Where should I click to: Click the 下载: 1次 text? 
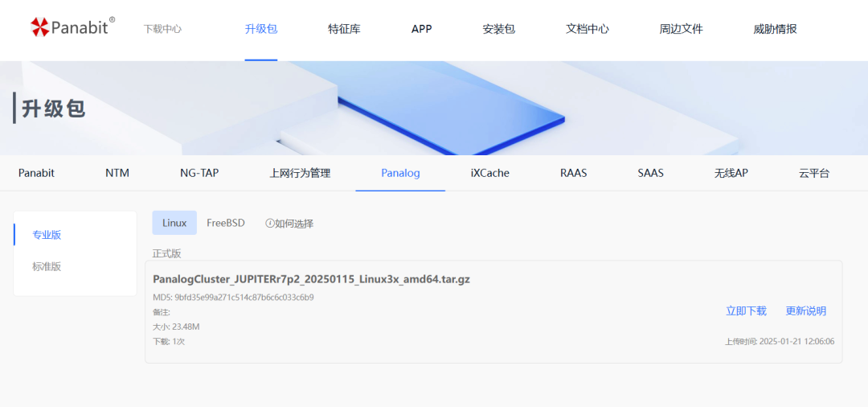click(169, 341)
